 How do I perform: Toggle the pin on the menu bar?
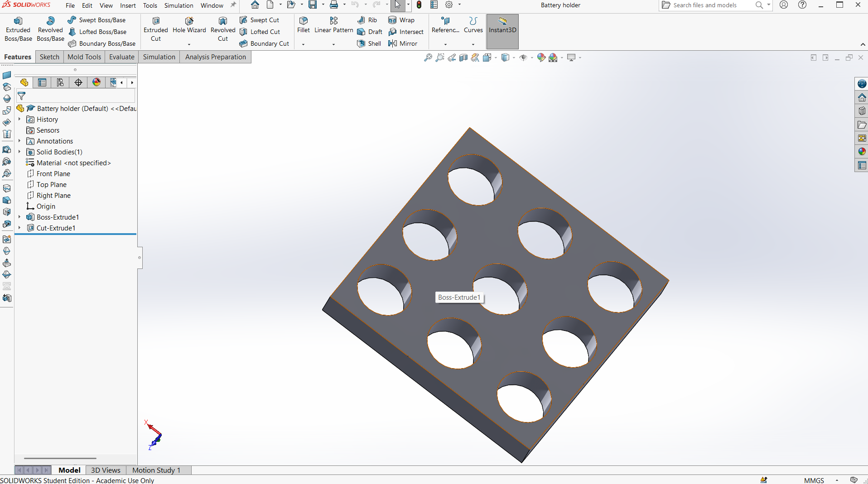click(x=233, y=5)
